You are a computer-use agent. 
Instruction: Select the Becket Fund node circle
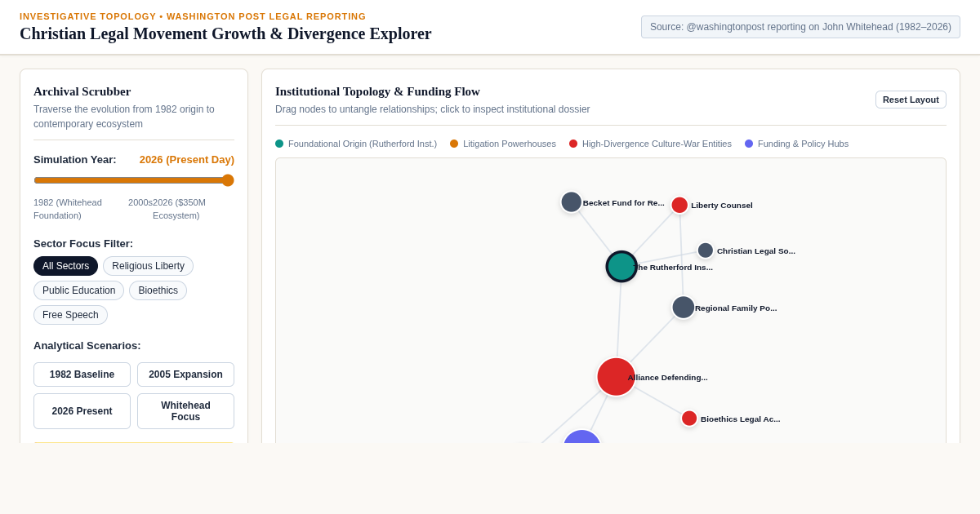572,202
